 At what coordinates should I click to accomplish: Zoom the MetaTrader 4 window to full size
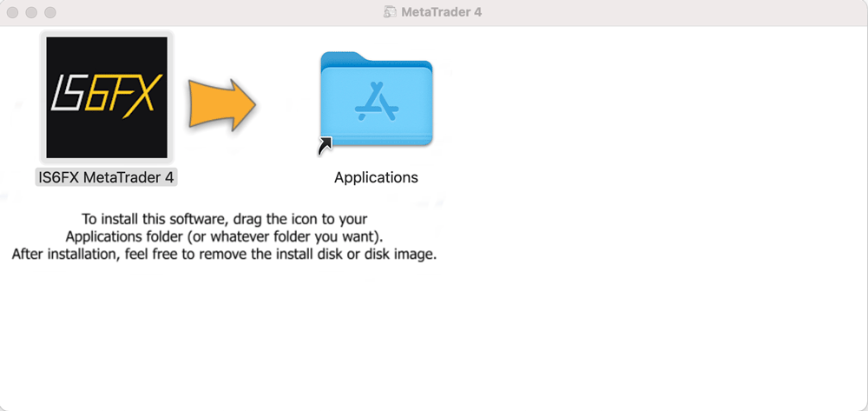pos(49,13)
